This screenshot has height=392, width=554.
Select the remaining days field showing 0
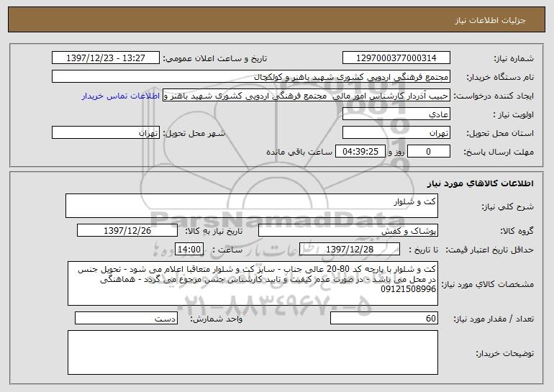pyautogui.click(x=429, y=152)
